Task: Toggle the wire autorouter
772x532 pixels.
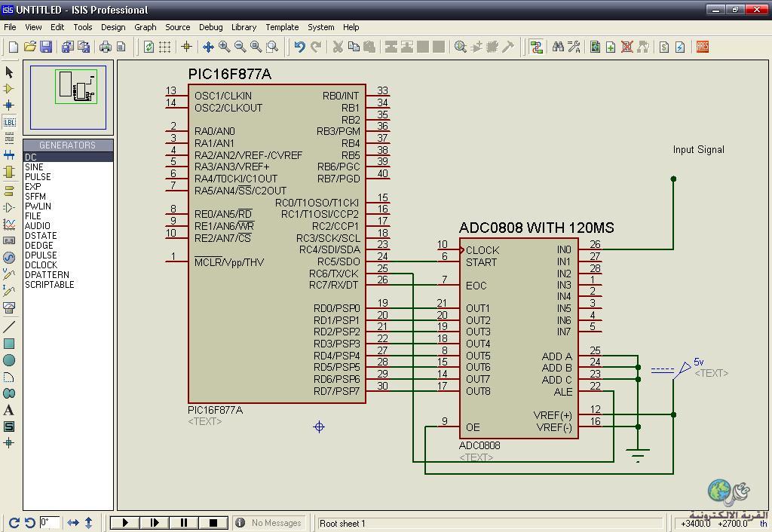Action: [x=536, y=47]
